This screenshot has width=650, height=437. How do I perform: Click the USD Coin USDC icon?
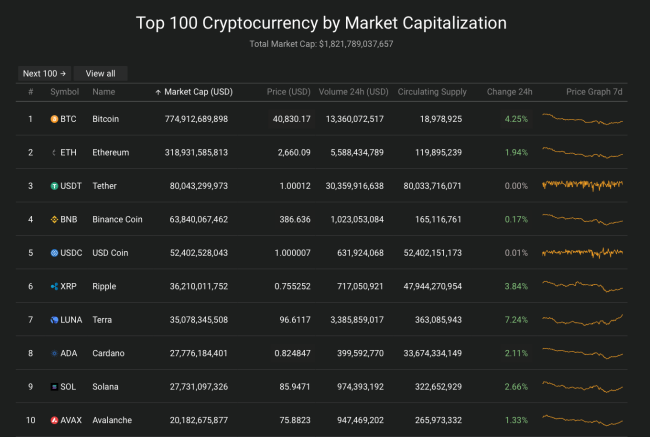pos(54,253)
